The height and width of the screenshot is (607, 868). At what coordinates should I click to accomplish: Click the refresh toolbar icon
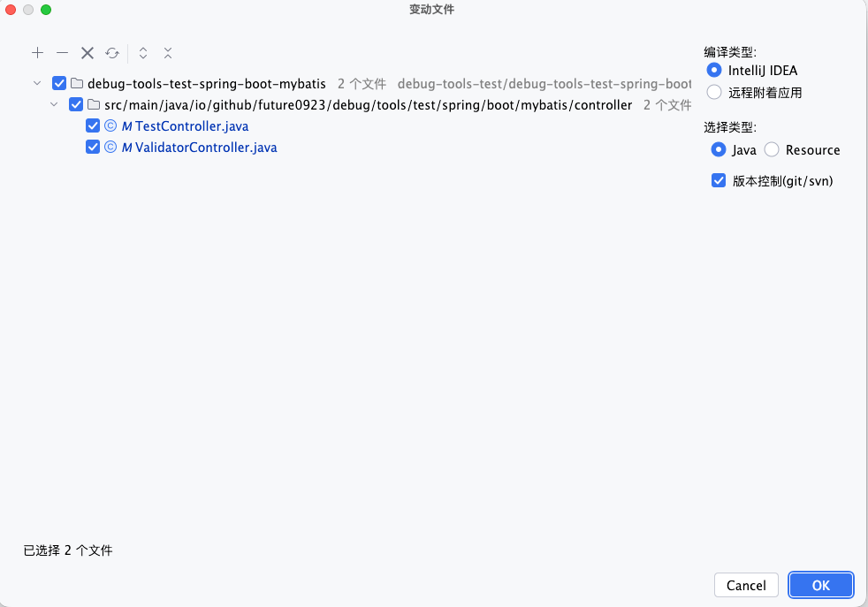tap(112, 53)
